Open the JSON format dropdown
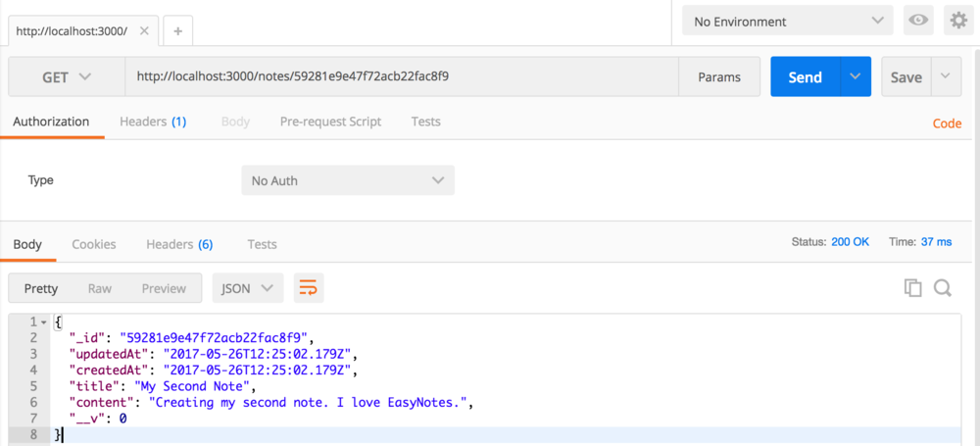The image size is (980, 446). (x=248, y=288)
